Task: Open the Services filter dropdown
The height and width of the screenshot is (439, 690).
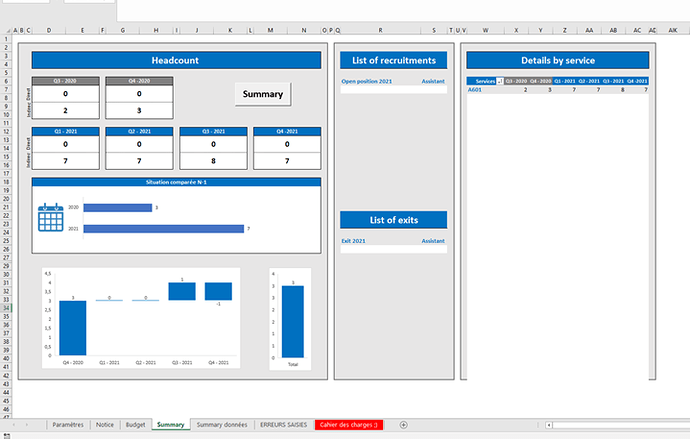Action: [499, 81]
